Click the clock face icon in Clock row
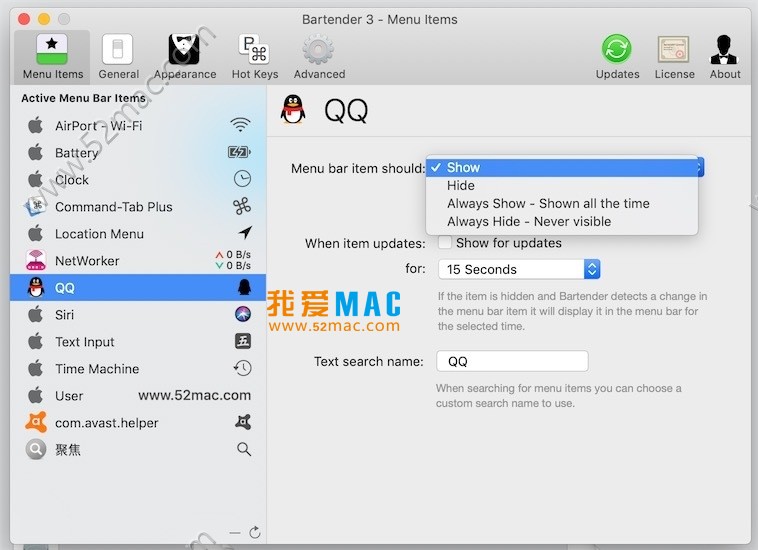This screenshot has height=550, width=758. tap(242, 179)
